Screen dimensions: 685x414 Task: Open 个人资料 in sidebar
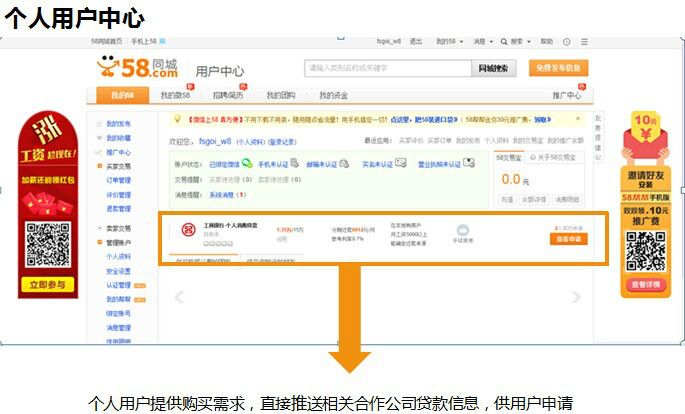[x=118, y=257]
